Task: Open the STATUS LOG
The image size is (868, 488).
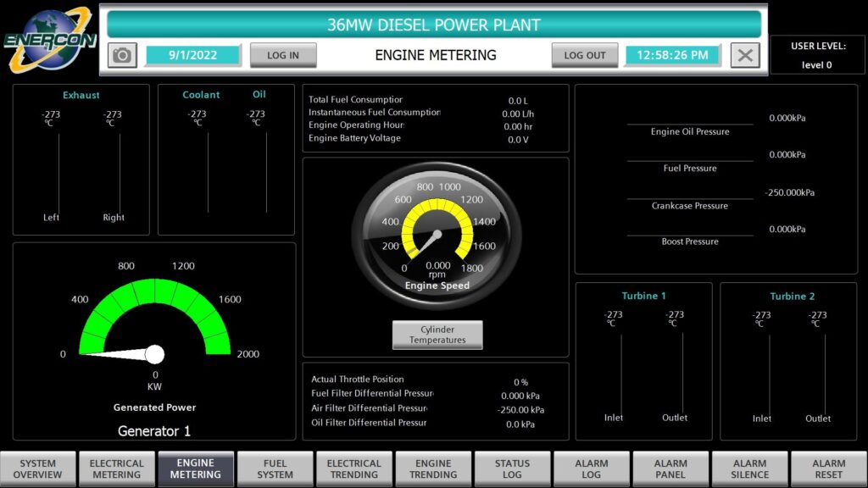Action: (x=512, y=468)
